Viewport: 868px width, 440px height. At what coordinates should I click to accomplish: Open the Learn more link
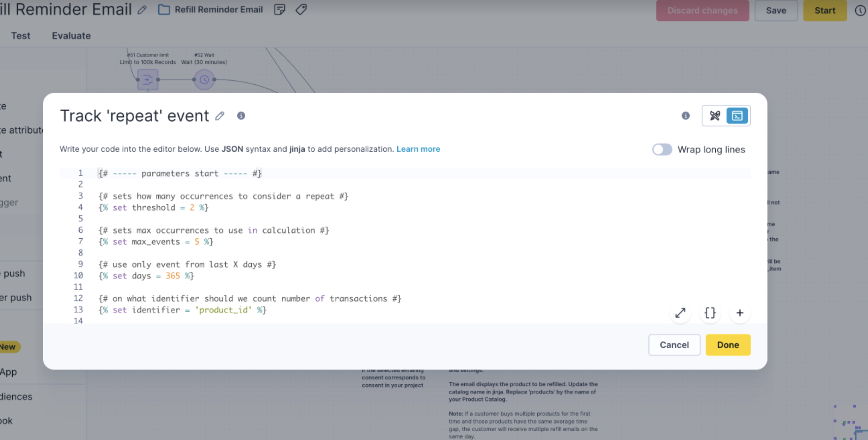418,149
